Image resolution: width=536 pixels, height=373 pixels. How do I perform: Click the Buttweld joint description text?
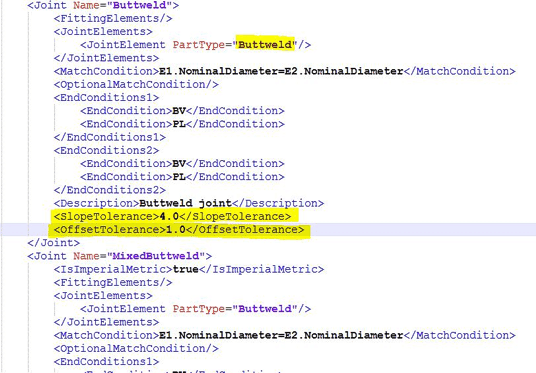coord(186,203)
